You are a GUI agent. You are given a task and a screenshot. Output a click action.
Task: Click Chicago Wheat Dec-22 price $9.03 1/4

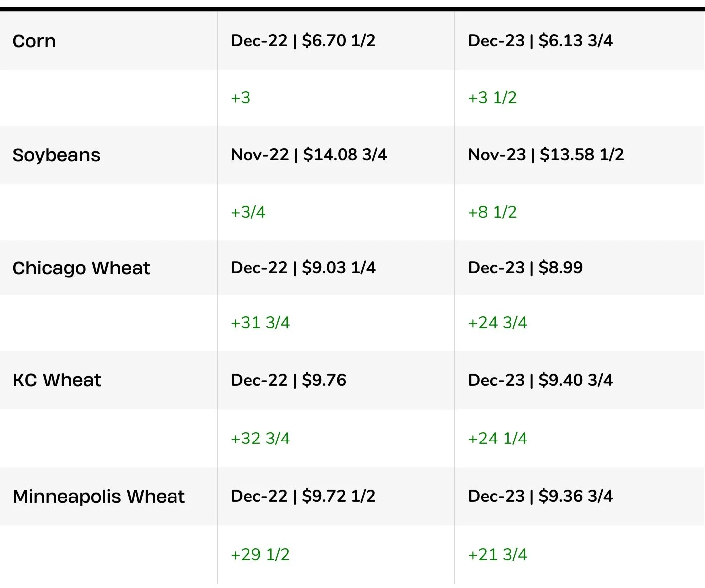click(303, 268)
